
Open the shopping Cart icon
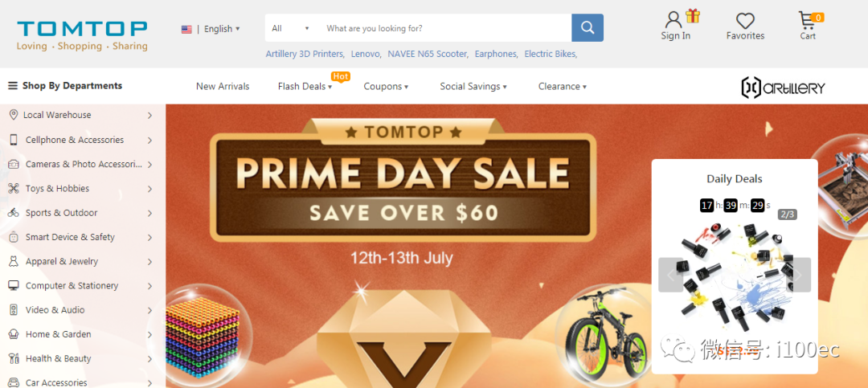click(807, 20)
